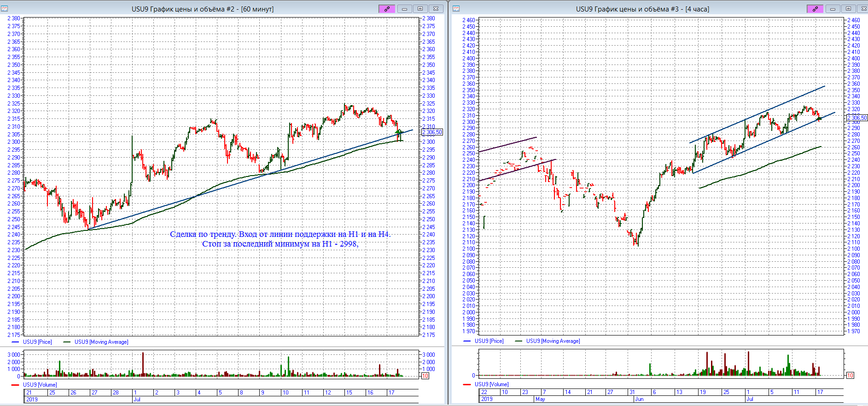Toggle the pink link button on 60-minute chart

pos(387,9)
